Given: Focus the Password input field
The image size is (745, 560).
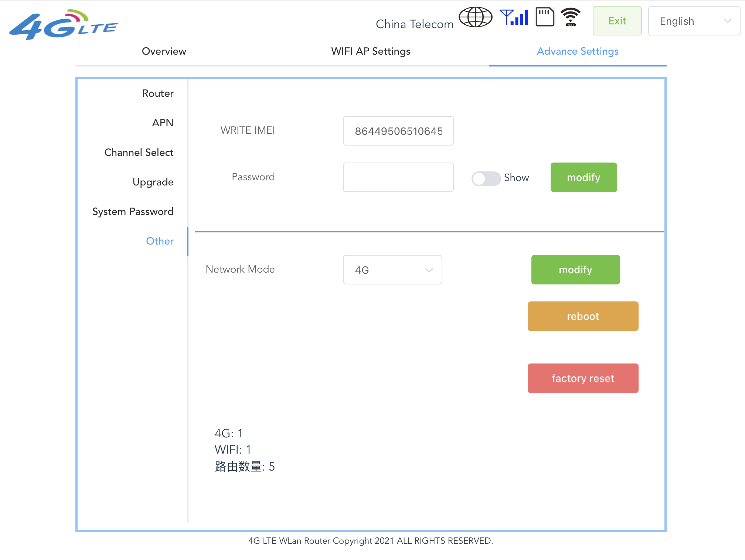Looking at the screenshot, I should 398,177.
